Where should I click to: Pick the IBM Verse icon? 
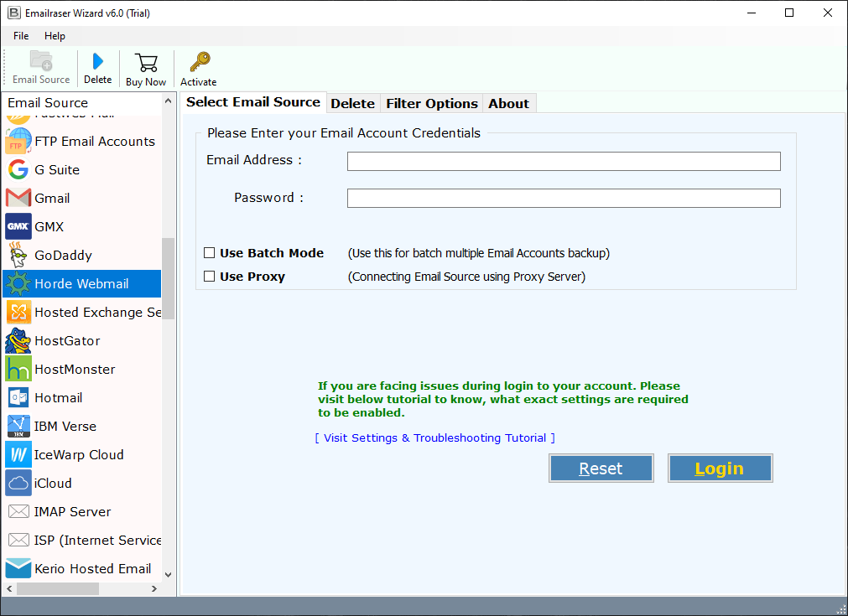pyautogui.click(x=18, y=427)
